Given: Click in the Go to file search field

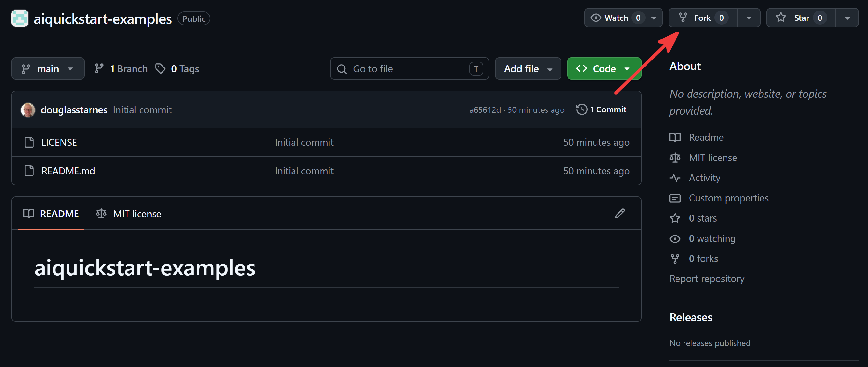Looking at the screenshot, I should [409, 69].
